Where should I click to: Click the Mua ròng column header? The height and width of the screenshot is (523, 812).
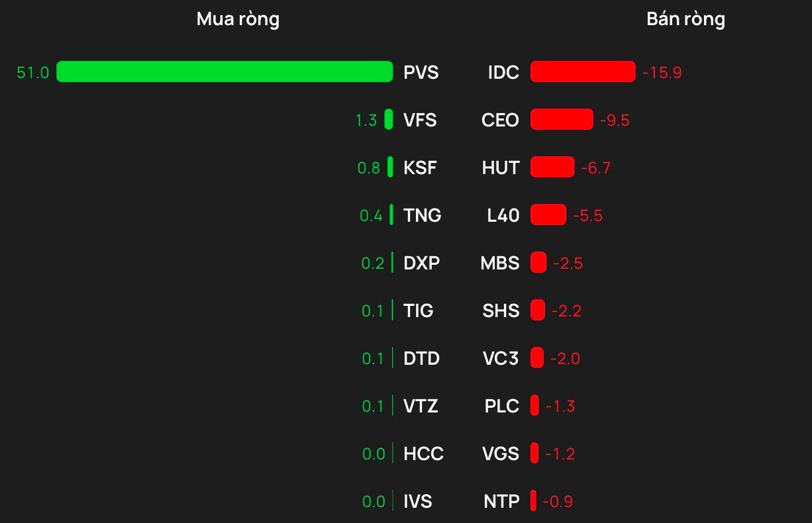238,19
